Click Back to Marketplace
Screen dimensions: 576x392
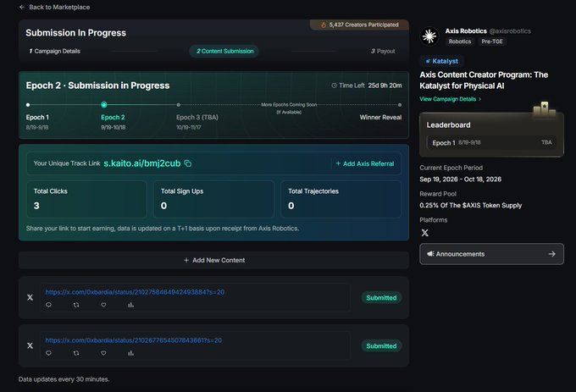pos(59,7)
